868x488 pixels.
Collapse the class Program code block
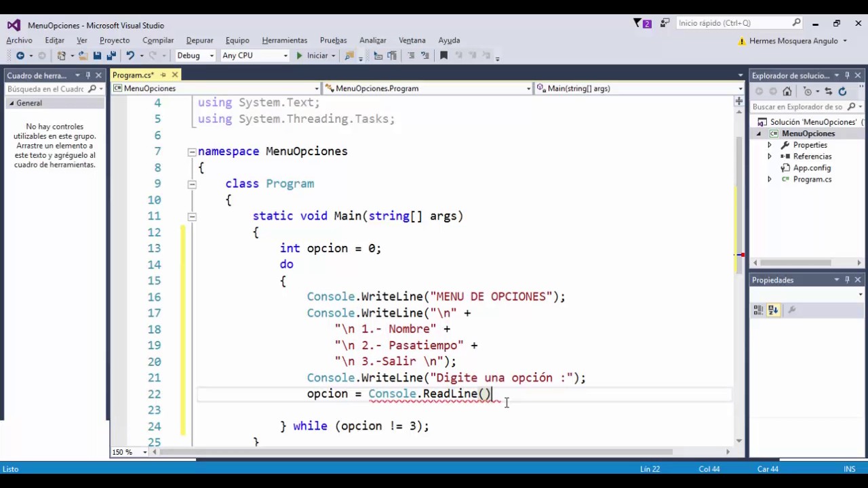click(x=192, y=184)
